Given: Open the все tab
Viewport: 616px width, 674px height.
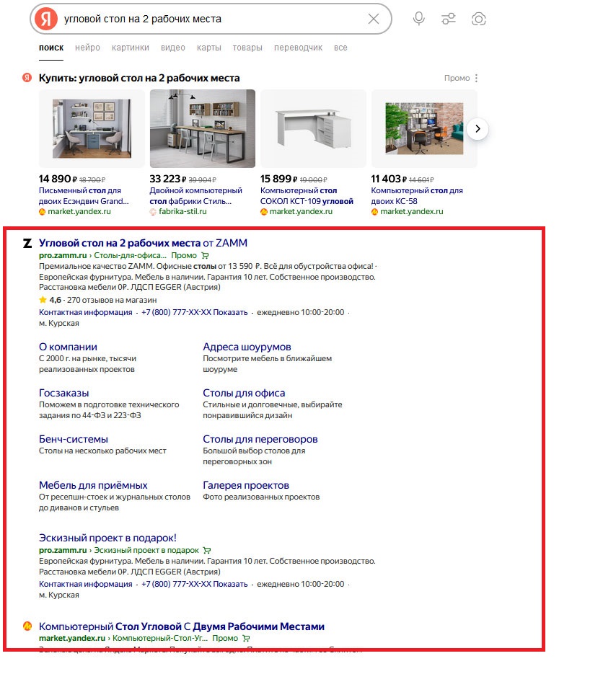Looking at the screenshot, I should tap(340, 48).
